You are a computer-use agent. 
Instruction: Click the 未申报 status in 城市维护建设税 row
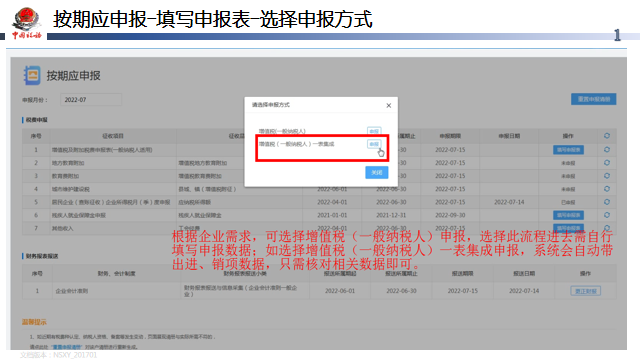pyautogui.click(x=568, y=189)
